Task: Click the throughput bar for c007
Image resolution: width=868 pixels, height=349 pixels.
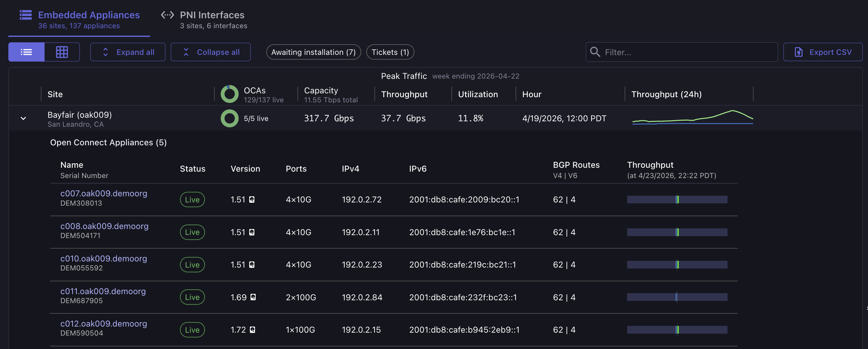Action: point(677,200)
